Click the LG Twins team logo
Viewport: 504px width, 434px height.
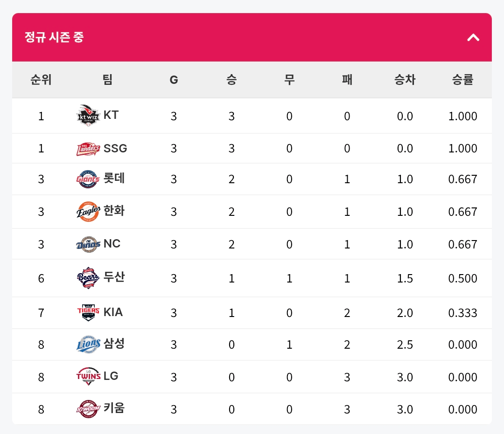coord(88,377)
